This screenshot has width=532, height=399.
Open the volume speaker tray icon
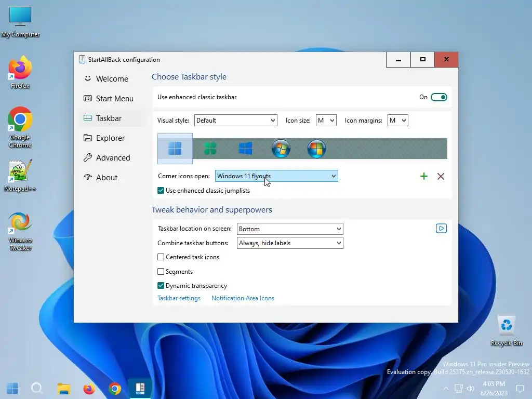(x=470, y=389)
